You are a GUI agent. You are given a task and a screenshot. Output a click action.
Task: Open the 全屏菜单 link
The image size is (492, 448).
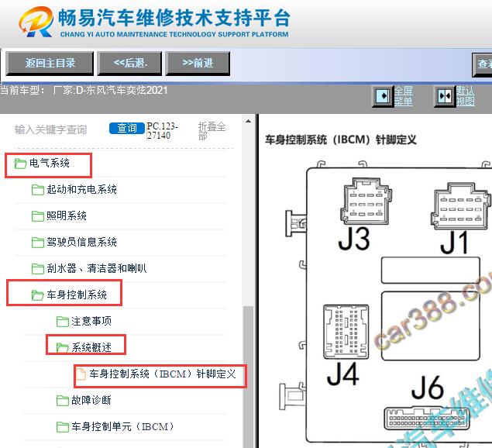click(x=403, y=96)
